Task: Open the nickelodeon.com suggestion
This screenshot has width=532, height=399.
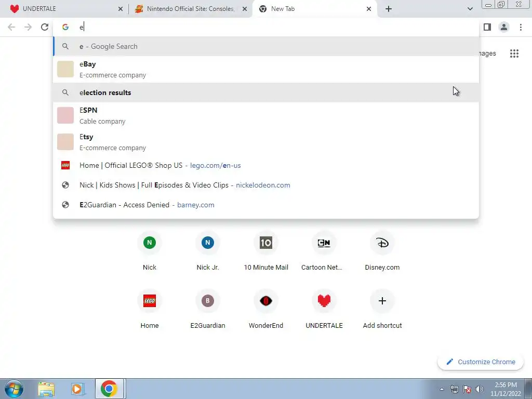Action: [x=266, y=185]
